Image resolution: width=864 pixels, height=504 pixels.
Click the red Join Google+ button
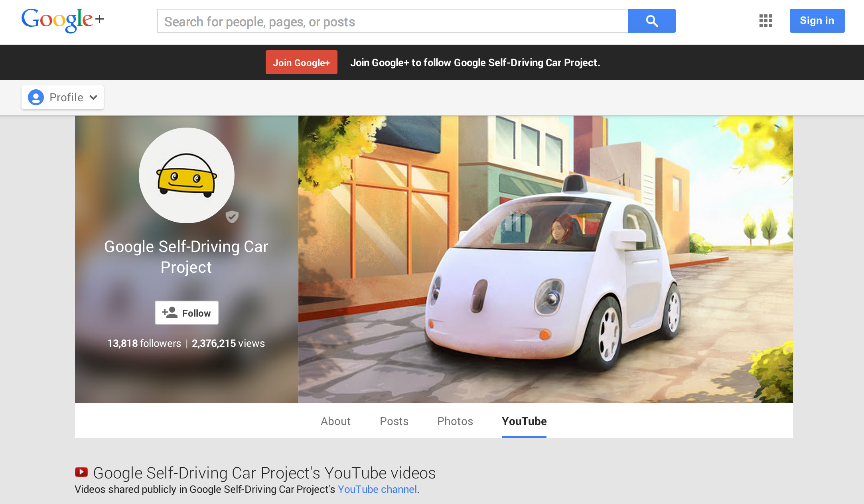(301, 63)
